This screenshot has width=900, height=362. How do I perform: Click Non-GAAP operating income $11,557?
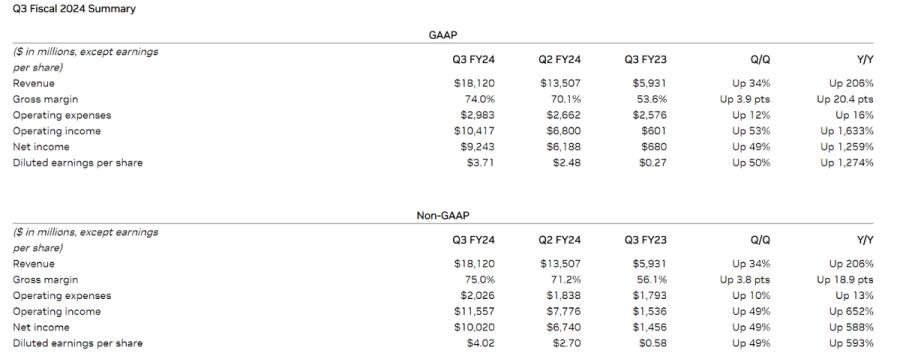click(474, 312)
